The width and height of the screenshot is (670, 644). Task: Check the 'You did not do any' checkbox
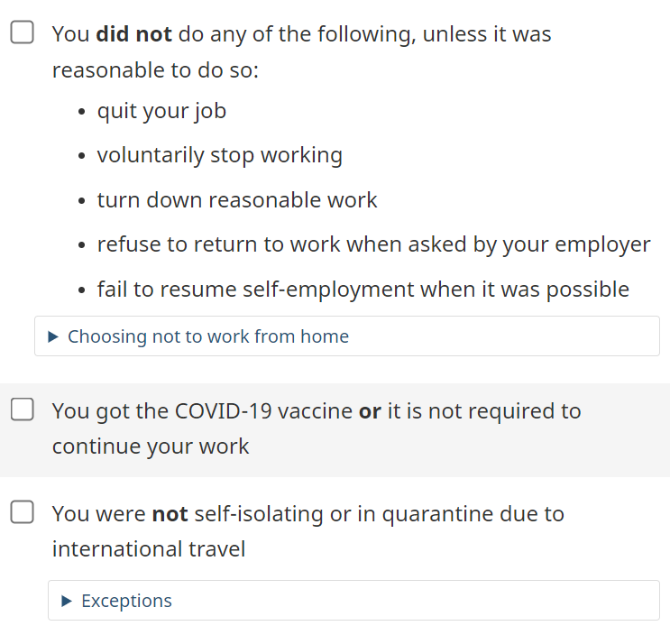tap(23, 33)
